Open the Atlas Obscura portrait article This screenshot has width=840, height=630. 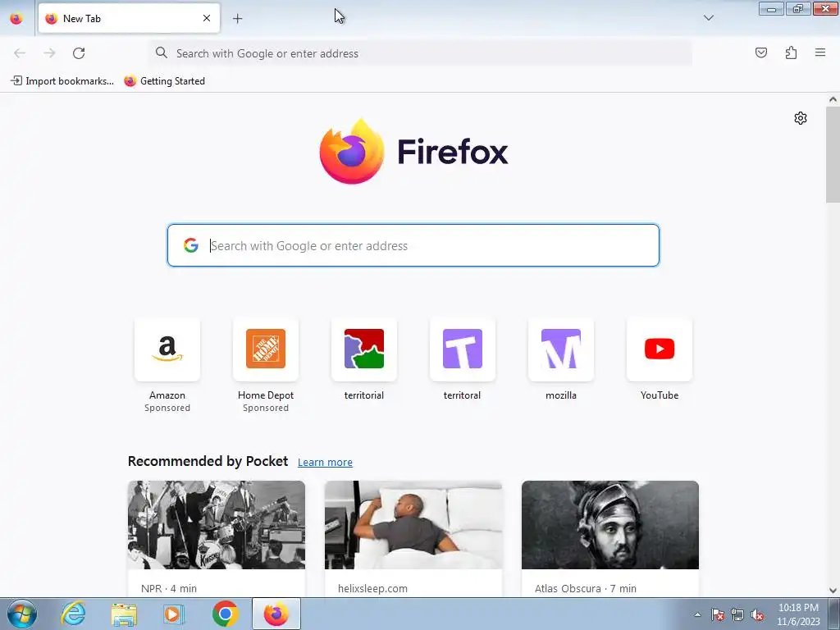[x=610, y=525]
